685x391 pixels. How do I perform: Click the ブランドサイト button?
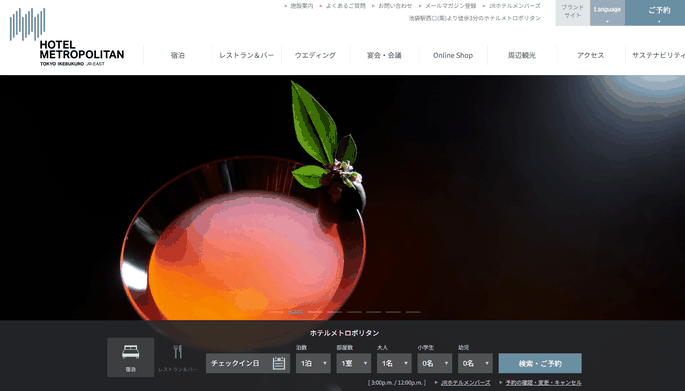[x=573, y=13]
